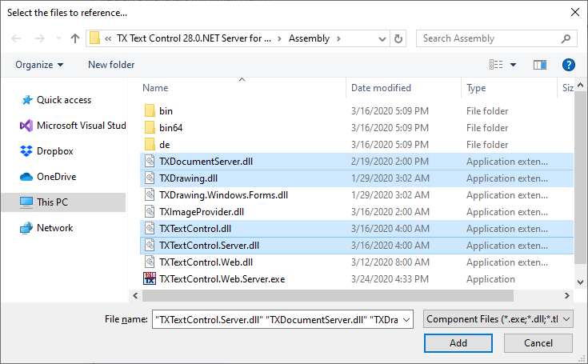Create a New folder
Screen dimensions: 588x364
(x=111, y=65)
